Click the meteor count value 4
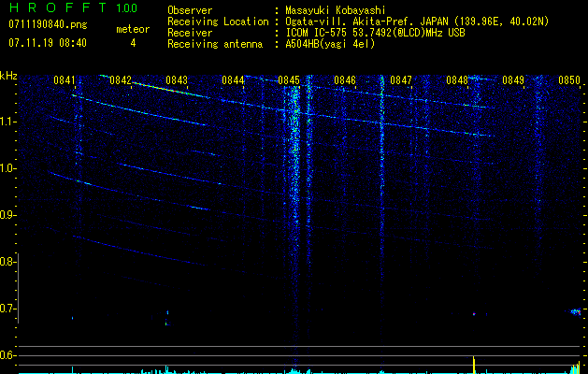The image size is (588, 374). click(133, 43)
